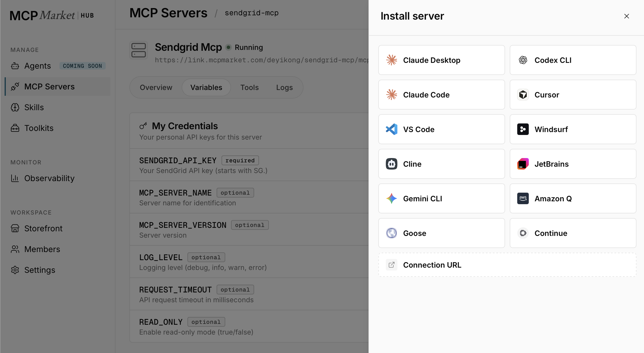The width and height of the screenshot is (644, 353).
Task: Click the MCP_SERVER_VERSION variable row
Action: point(249,230)
